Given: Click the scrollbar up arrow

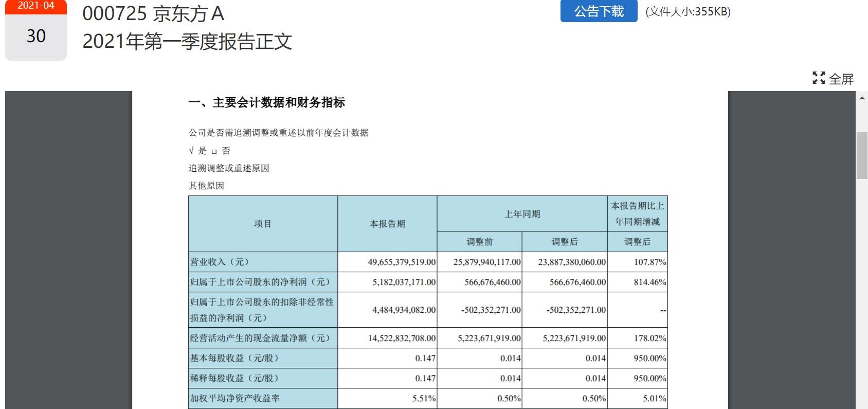Looking at the screenshot, I should pyautogui.click(x=862, y=98).
